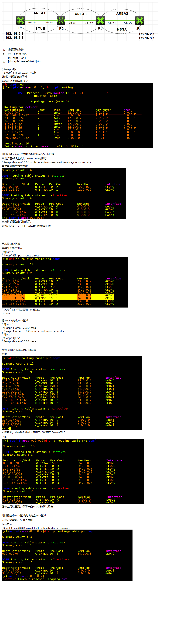This screenshot has width=180, height=644.
Task: Click the line '只需要在ABR上输入 no-summary即可'
Action: (24, 158)
